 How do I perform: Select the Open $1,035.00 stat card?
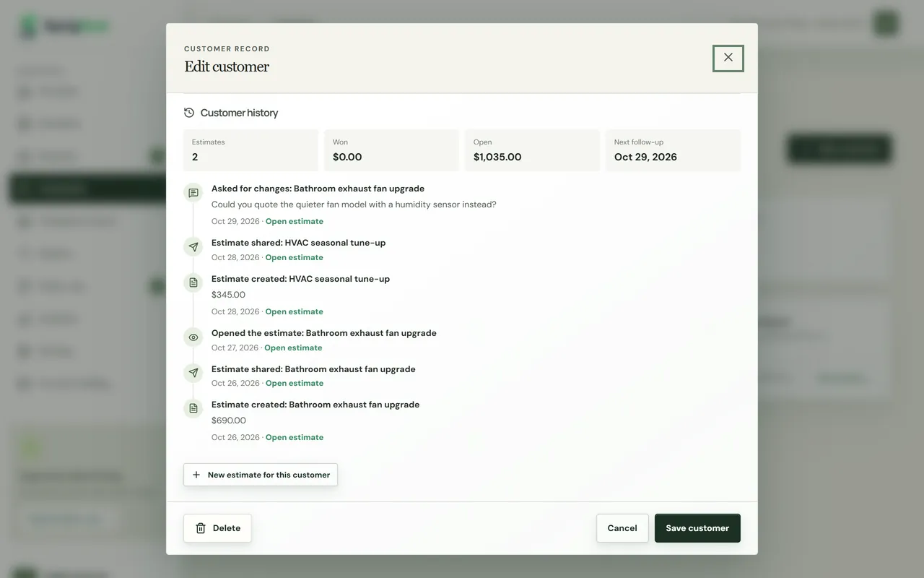(x=532, y=150)
